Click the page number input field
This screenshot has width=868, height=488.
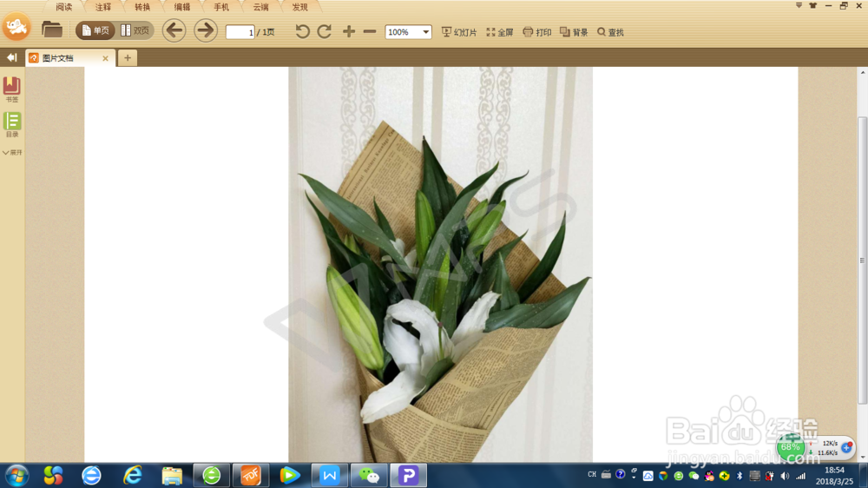(240, 32)
